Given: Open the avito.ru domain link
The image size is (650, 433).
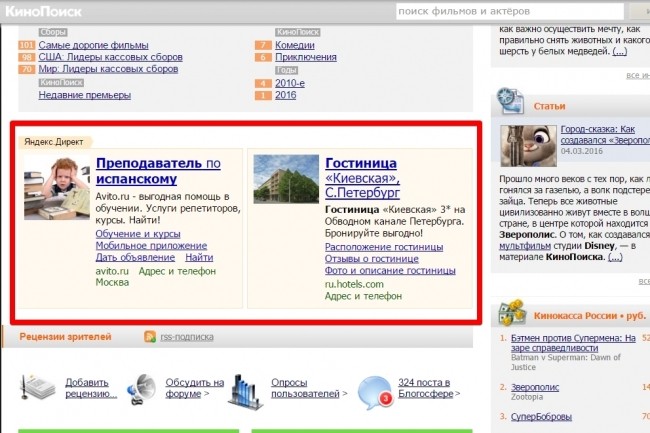Looking at the screenshot, I should pyautogui.click(x=112, y=271).
